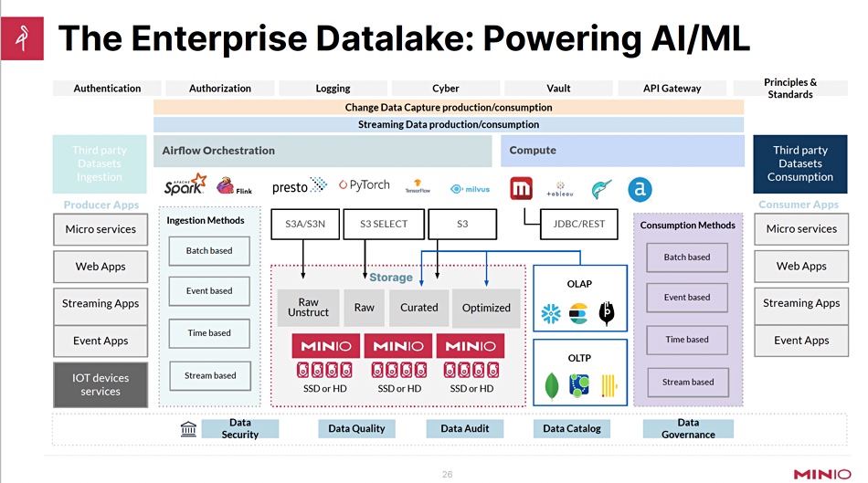Click the Optimized storage tile
868x483 pixels.
pos(486,308)
